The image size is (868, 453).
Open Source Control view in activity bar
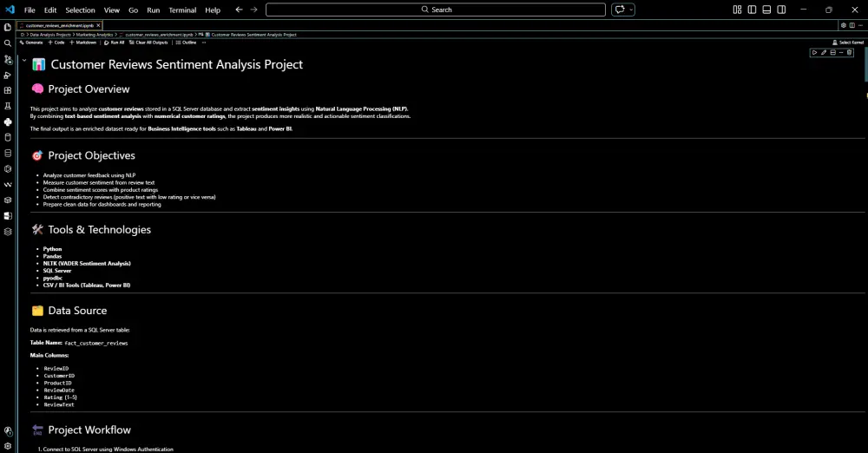8,59
